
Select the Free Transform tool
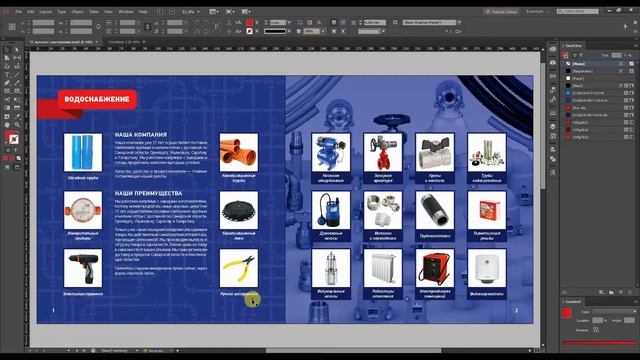pyautogui.click(x=17, y=100)
